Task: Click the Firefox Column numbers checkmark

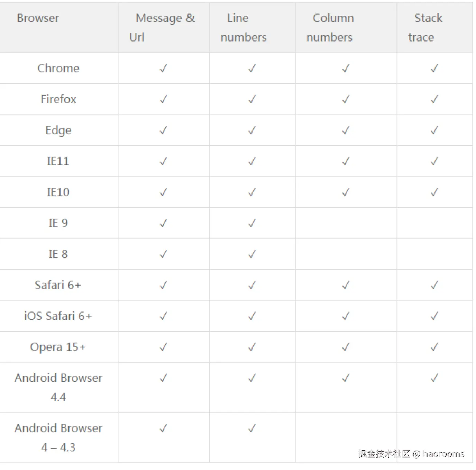Action: 346,99
